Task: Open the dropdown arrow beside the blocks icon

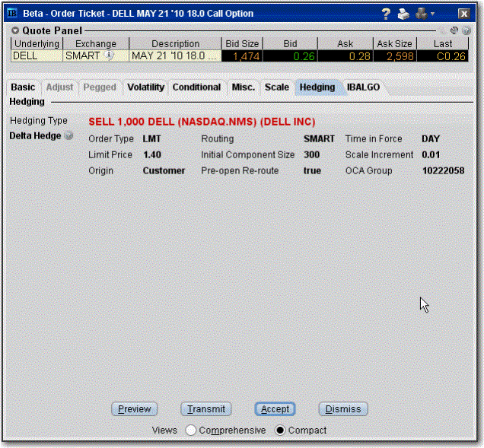Action: 432,14
